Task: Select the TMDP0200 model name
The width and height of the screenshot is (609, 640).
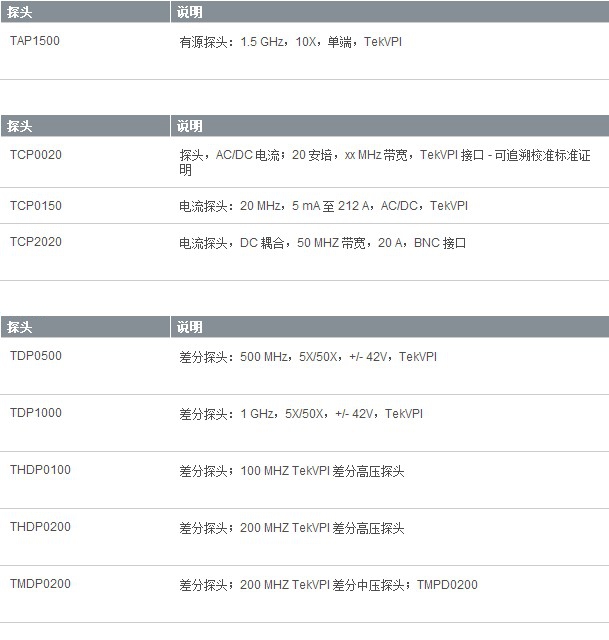Action: tap(40, 584)
